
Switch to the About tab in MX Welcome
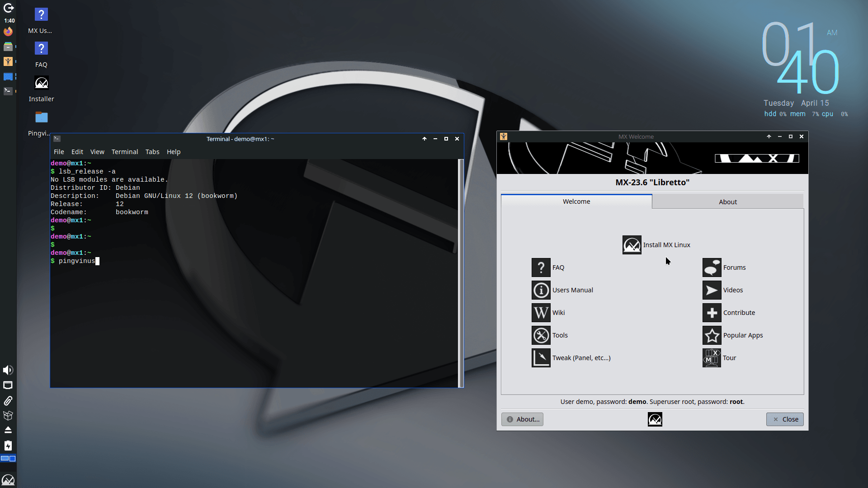point(727,202)
